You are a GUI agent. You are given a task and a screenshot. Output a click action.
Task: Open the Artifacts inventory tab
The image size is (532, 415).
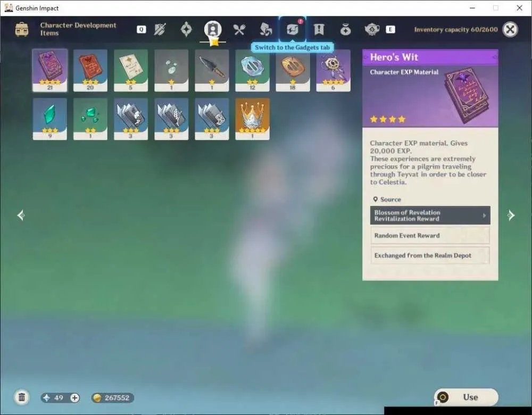[186, 29]
